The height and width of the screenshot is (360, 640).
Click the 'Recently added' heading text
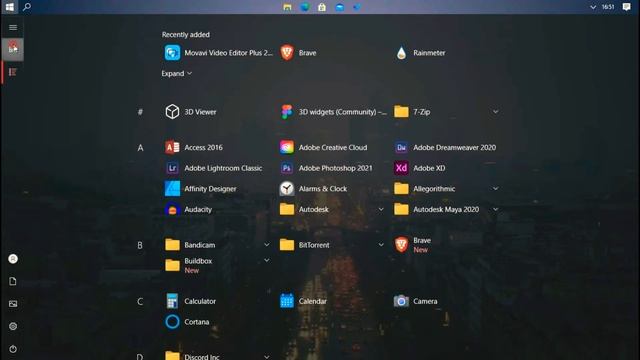[186, 35]
